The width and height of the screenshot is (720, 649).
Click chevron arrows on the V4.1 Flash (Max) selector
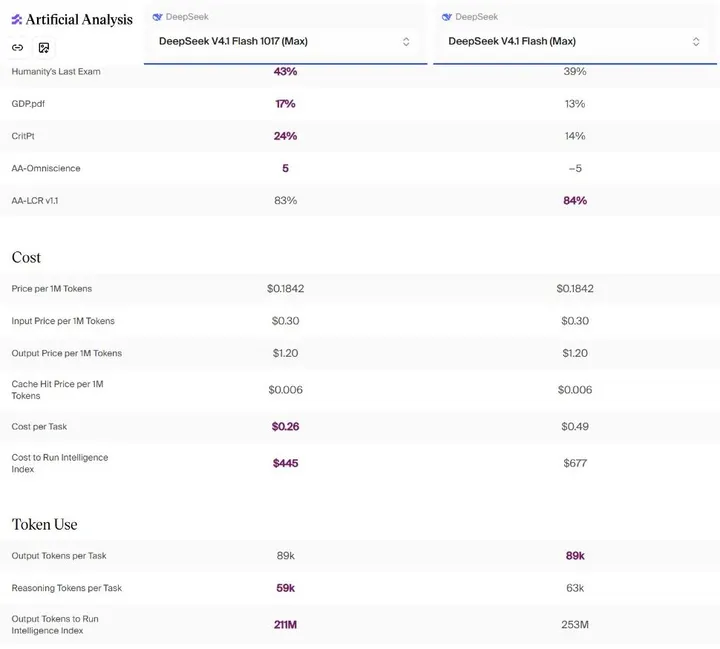tap(696, 42)
